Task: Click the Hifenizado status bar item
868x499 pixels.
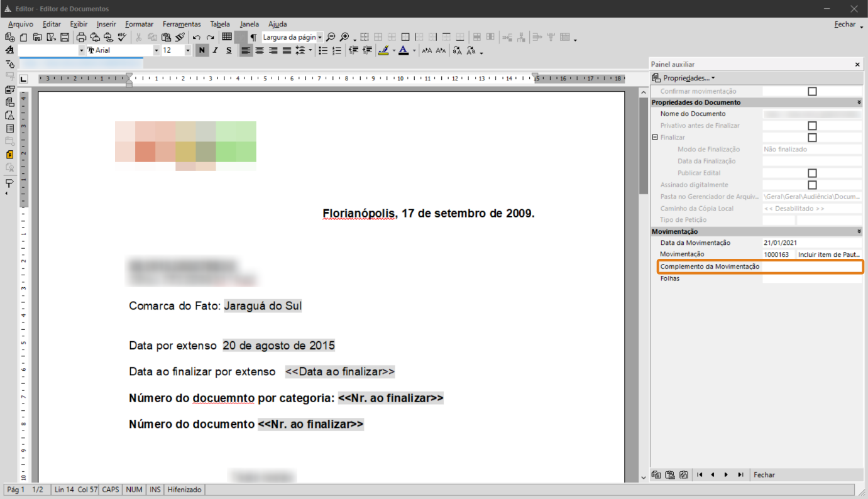Action: coord(184,490)
